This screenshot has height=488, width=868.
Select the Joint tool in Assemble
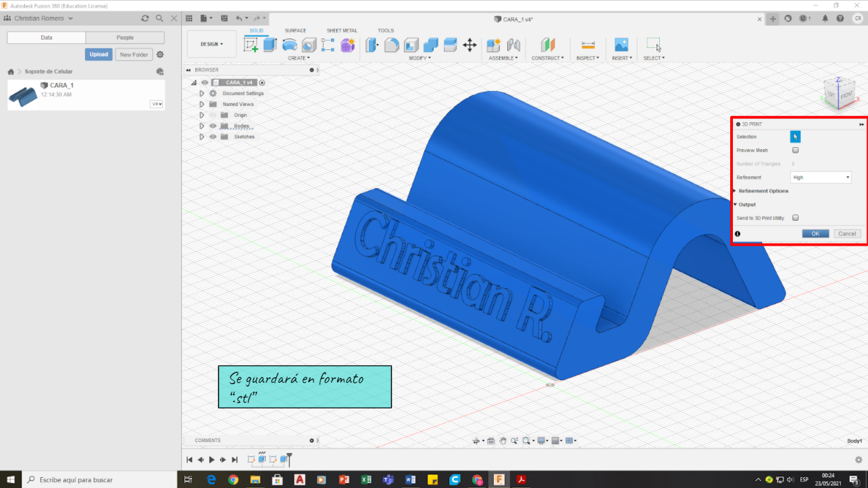pos(513,45)
